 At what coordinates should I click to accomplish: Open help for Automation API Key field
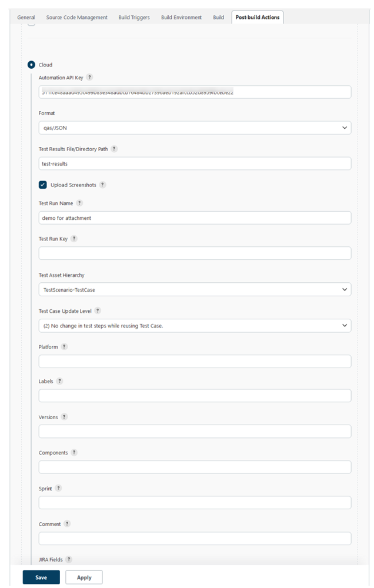click(x=89, y=77)
